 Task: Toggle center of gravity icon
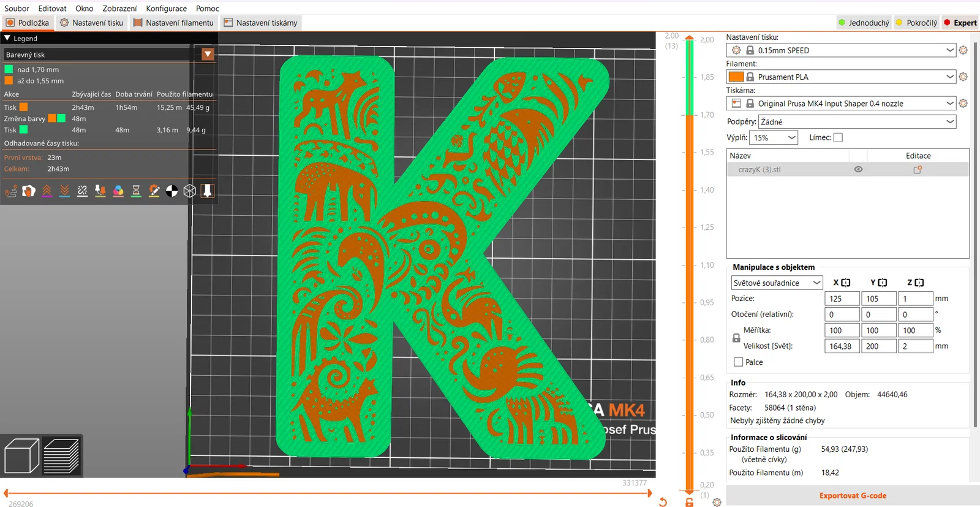click(x=172, y=191)
